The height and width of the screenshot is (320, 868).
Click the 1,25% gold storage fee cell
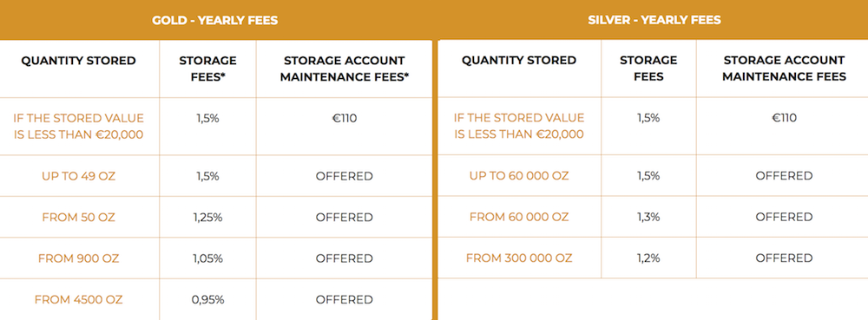(x=207, y=217)
